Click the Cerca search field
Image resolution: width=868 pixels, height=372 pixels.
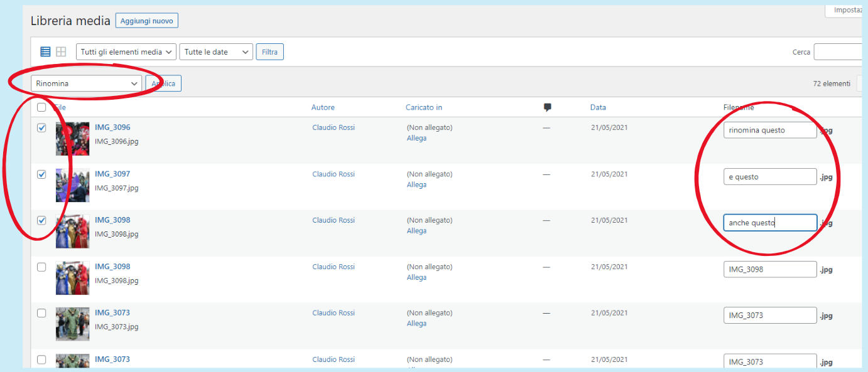coord(838,52)
